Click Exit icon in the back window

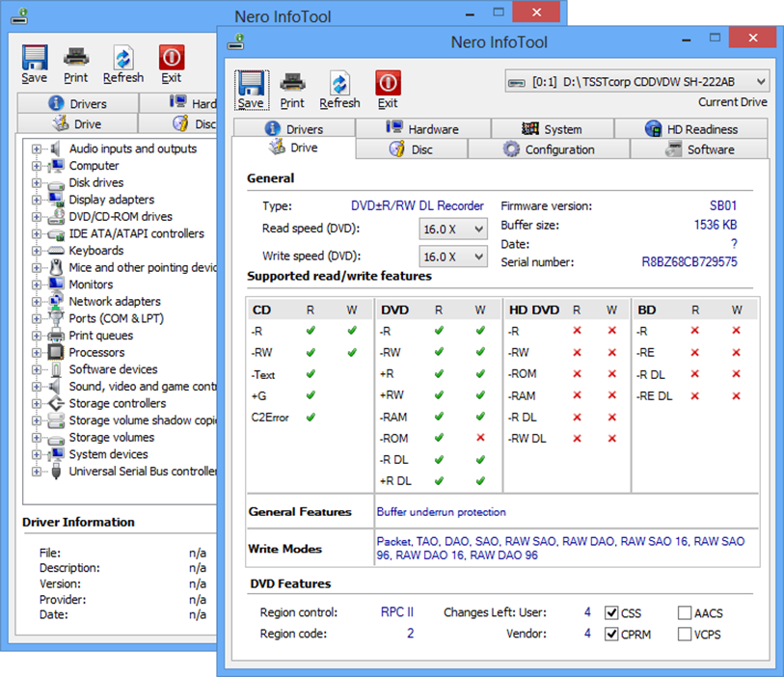[172, 58]
